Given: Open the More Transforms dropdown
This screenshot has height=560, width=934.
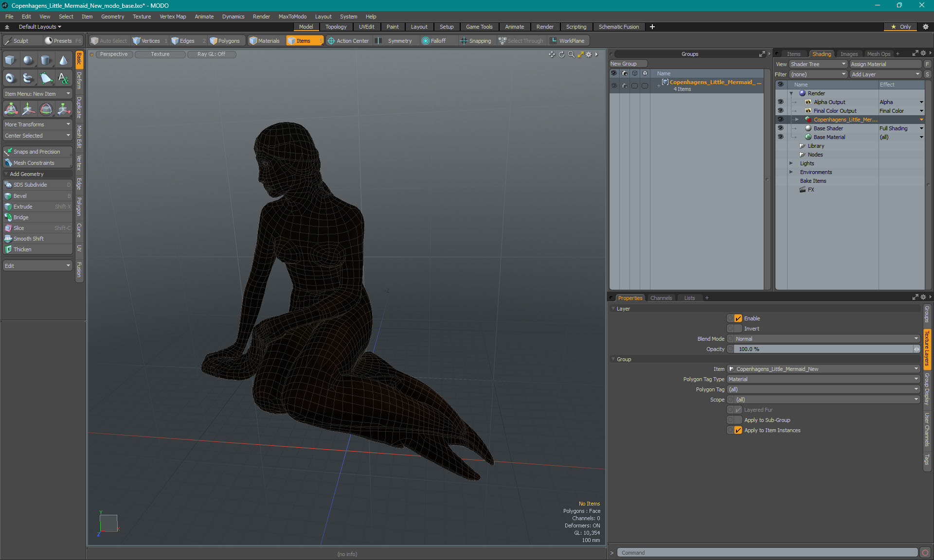Looking at the screenshot, I should point(37,124).
